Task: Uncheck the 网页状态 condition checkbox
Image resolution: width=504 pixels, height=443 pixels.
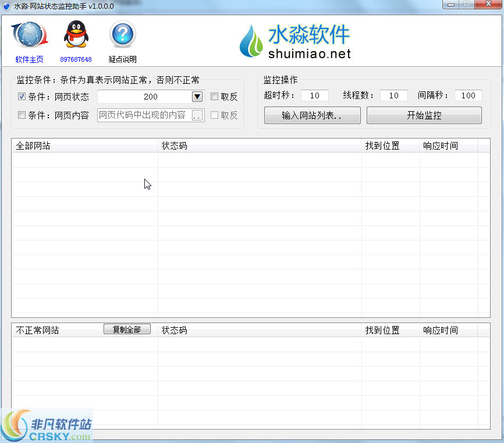Action: [22, 97]
